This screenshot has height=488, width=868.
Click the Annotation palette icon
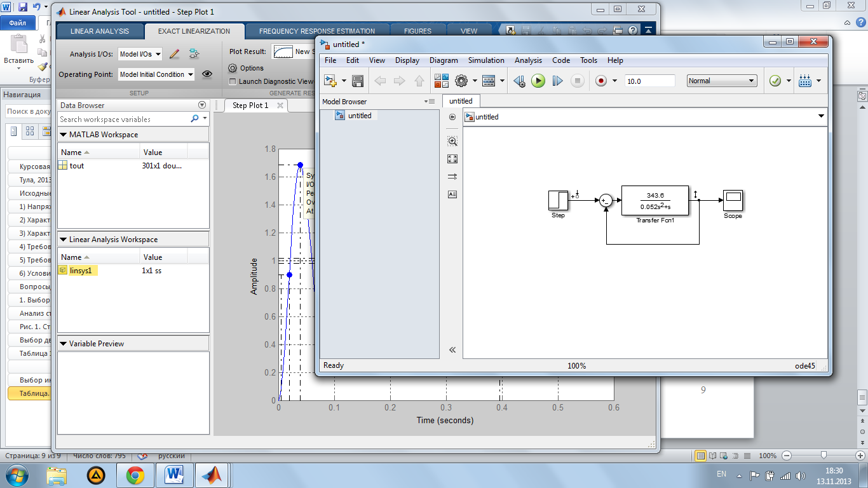pyautogui.click(x=452, y=194)
